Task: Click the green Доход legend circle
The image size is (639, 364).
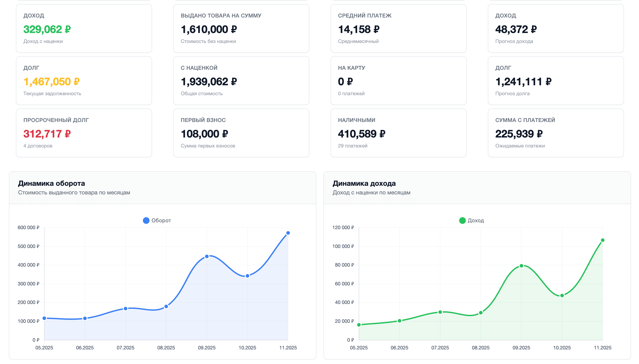Action: point(462,221)
